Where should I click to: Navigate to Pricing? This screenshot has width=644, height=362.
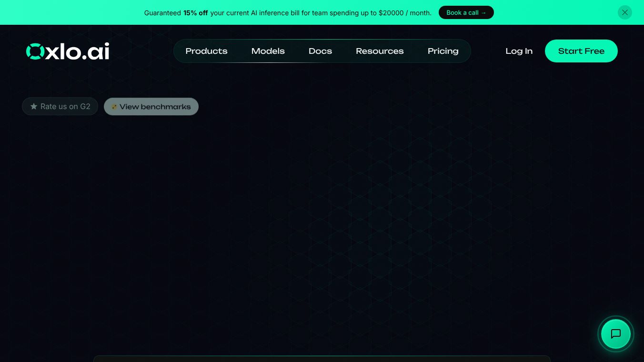pos(443,51)
